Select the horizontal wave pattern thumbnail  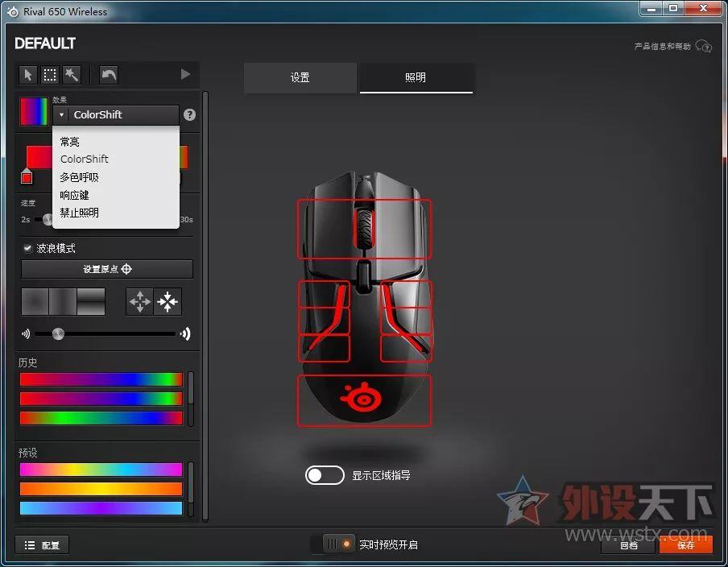click(63, 302)
